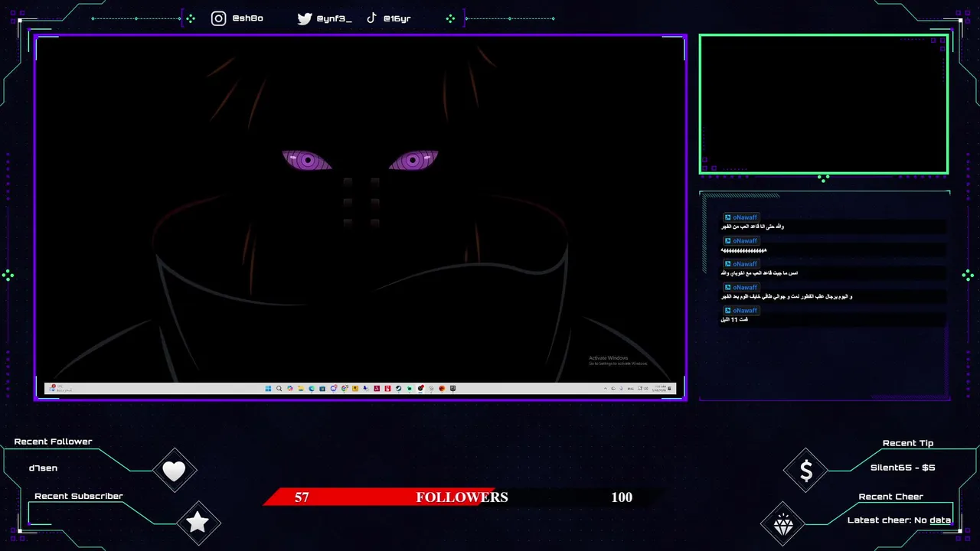Click the @ynf3_ Twitter handle

335,18
